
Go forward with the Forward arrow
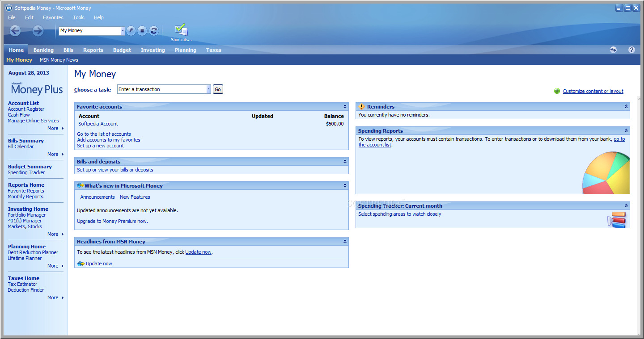tap(38, 30)
